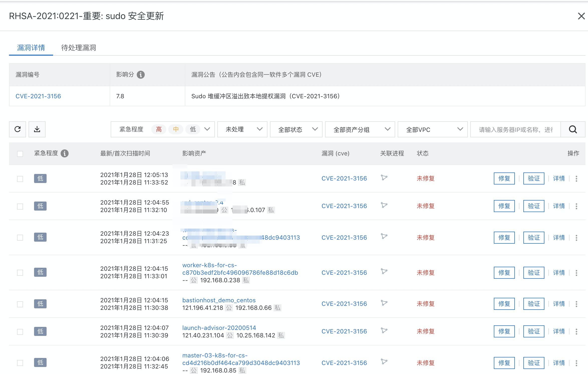
Task: Click the server IP or name search field
Action: (515, 129)
